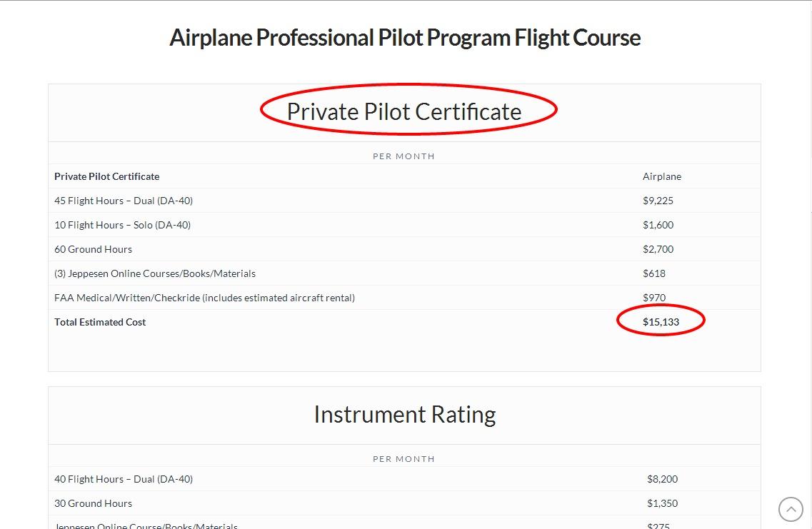Viewport: 812px width, 529px height.
Task: Click the 40 Flight Hours Dual row
Action: point(124,479)
